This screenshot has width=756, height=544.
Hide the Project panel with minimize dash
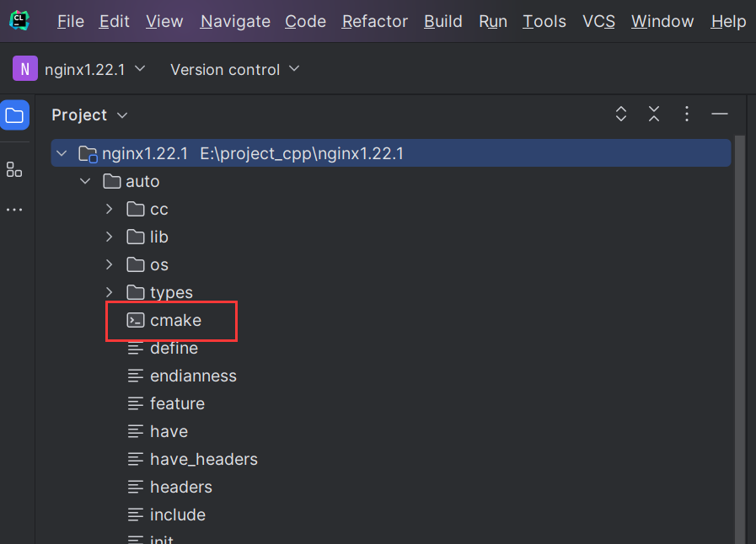coord(720,115)
